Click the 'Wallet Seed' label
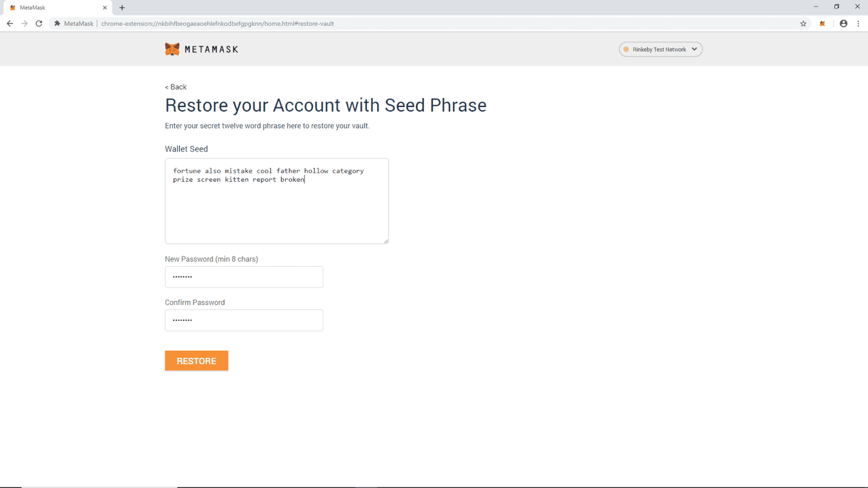Screen dimensions: 868x488 pyautogui.click(x=186, y=149)
